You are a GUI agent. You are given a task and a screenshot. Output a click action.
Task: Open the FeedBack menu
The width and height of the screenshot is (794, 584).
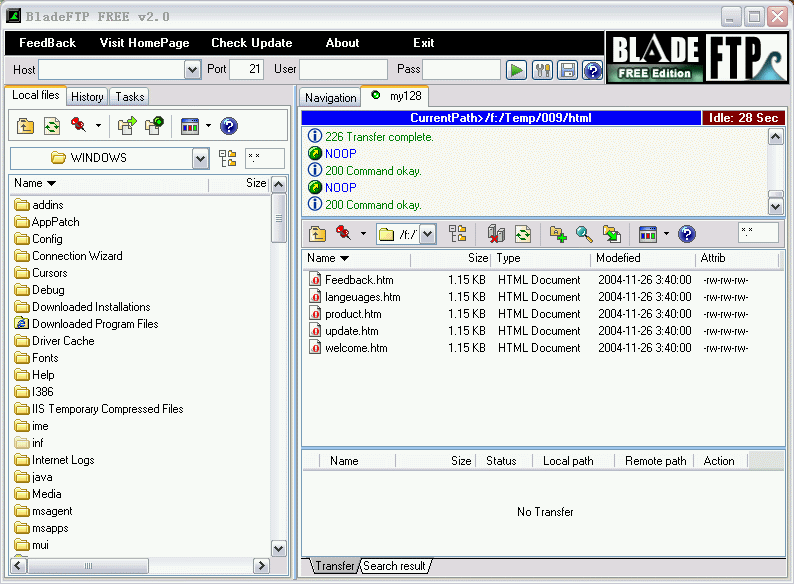pos(47,43)
